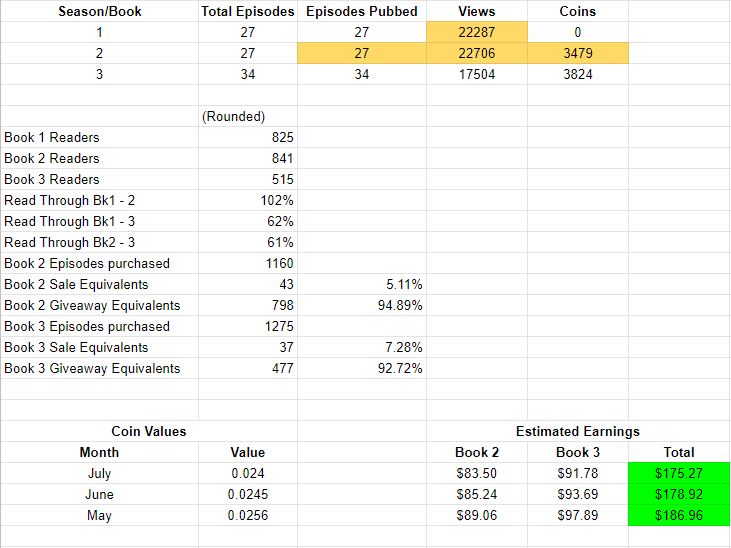Click the highlighted 3479 Coins cell
Screen dimensions: 731x548
click(x=578, y=53)
